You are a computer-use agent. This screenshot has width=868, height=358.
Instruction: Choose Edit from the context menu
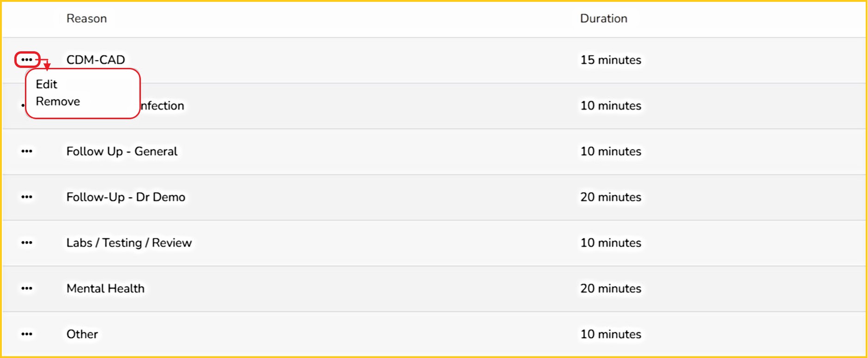[x=47, y=85]
